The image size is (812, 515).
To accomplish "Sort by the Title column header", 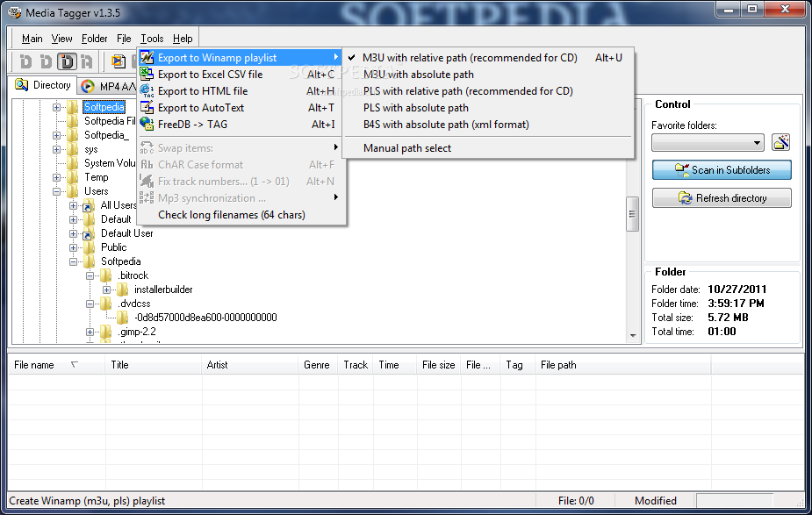I will [154, 365].
